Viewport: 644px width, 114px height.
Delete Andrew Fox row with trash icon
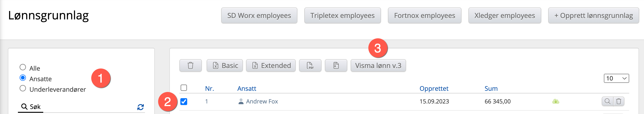point(618,102)
